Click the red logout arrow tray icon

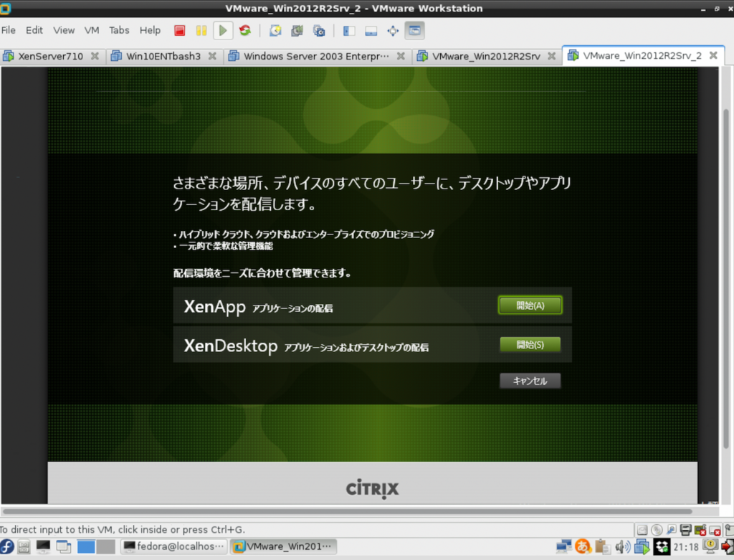(x=728, y=546)
